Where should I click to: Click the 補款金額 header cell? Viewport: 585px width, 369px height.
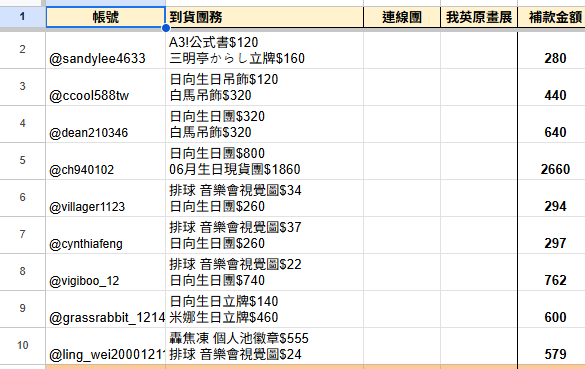[551, 17]
